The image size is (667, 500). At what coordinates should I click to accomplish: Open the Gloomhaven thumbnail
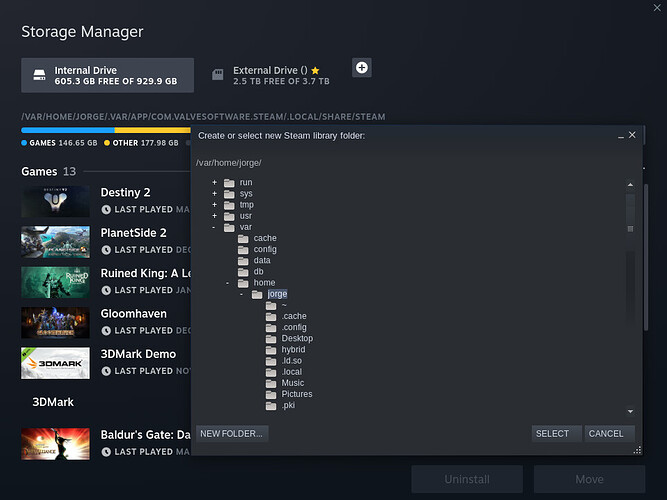click(x=55, y=323)
